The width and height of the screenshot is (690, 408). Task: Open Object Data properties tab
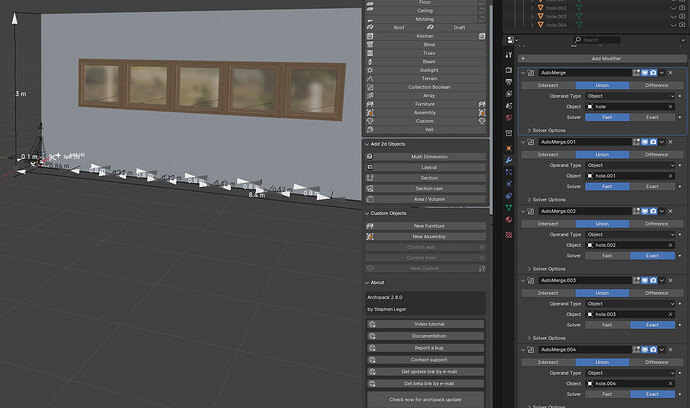[x=509, y=208]
